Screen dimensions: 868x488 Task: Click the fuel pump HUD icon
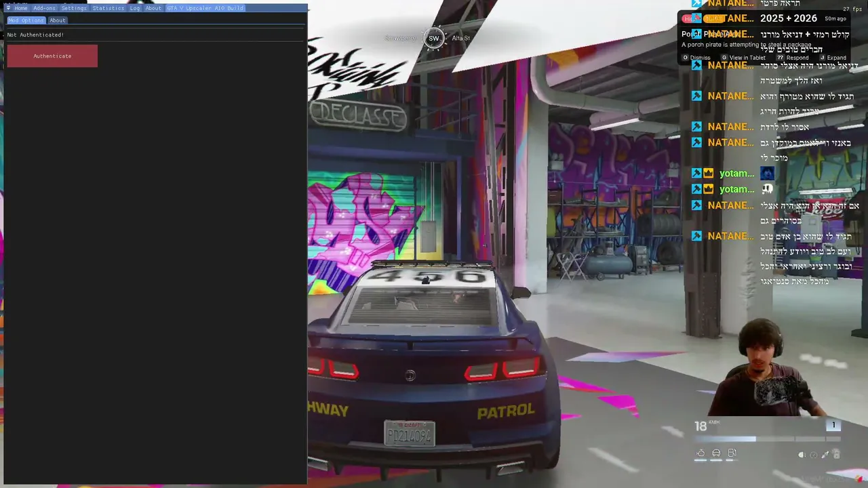732,453
